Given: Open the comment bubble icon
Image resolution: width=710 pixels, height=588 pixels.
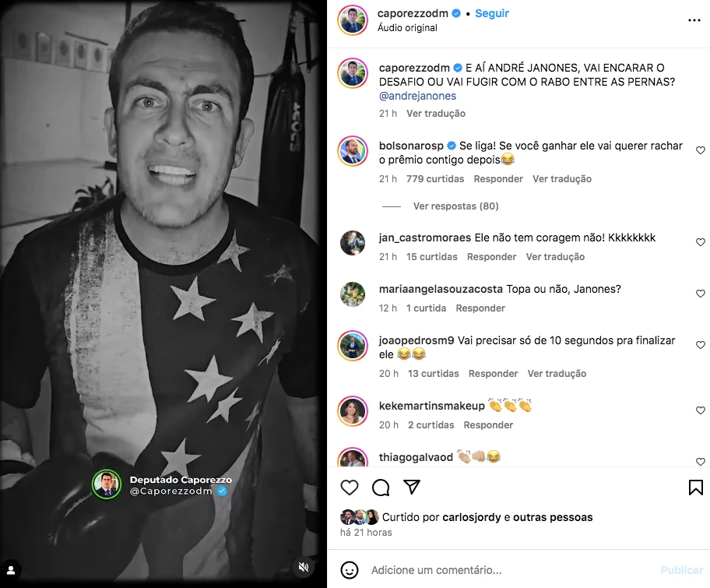Looking at the screenshot, I should click(x=381, y=488).
